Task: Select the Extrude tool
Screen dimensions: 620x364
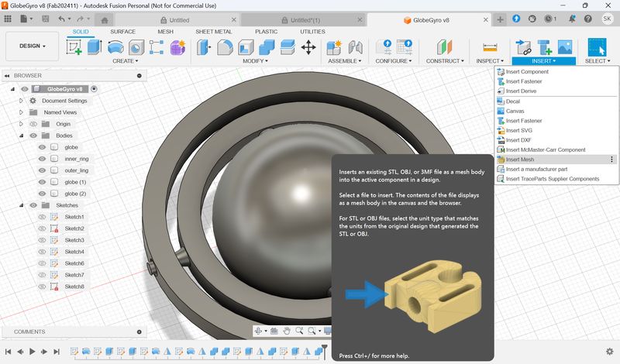Action: tap(95, 47)
